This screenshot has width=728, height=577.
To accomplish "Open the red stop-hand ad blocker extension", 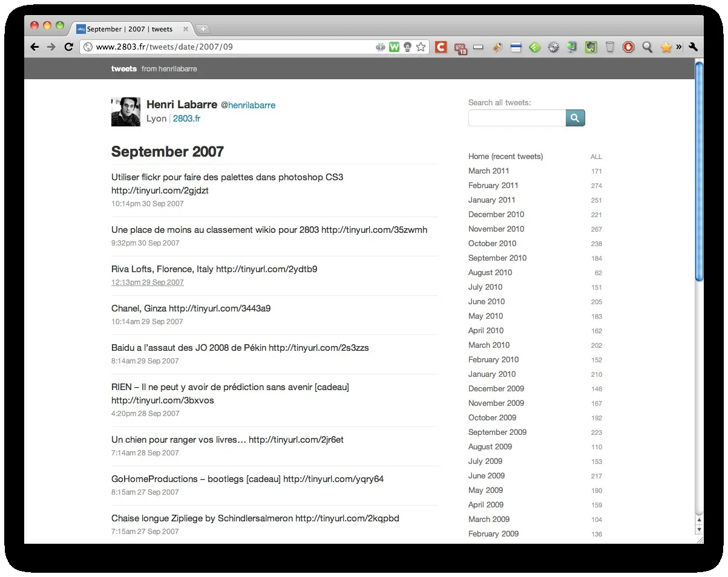I will 628,47.
